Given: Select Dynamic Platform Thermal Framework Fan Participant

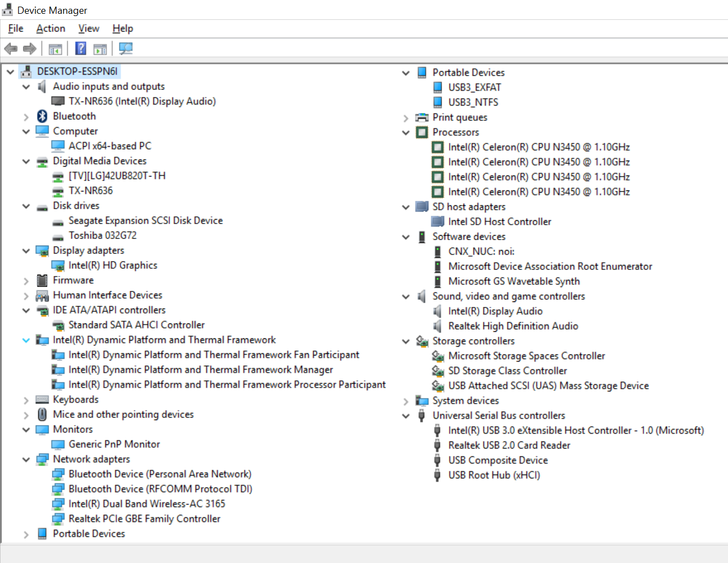Looking at the screenshot, I should pyautogui.click(x=214, y=354).
